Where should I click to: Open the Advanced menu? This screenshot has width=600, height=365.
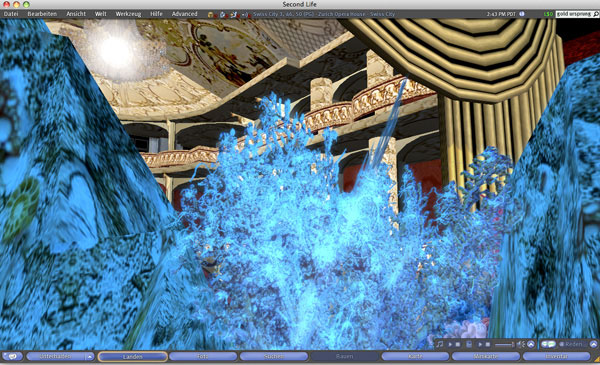point(184,14)
